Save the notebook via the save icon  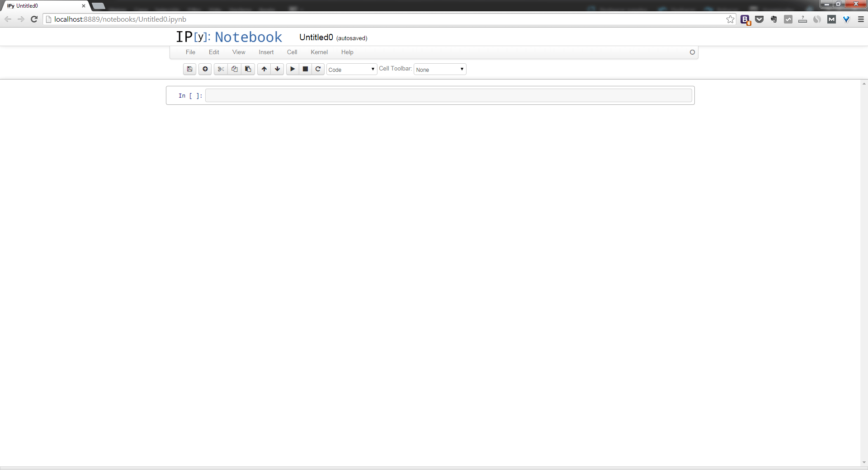[x=189, y=69]
